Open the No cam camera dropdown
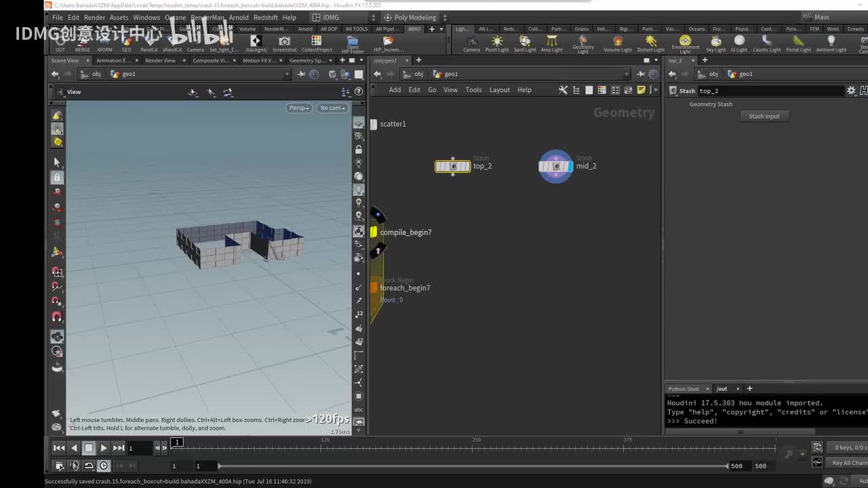 (x=332, y=108)
